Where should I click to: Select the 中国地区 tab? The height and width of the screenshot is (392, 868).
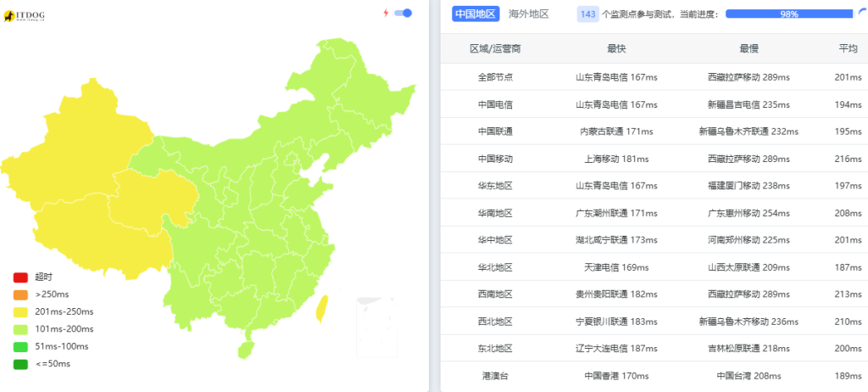(x=476, y=14)
